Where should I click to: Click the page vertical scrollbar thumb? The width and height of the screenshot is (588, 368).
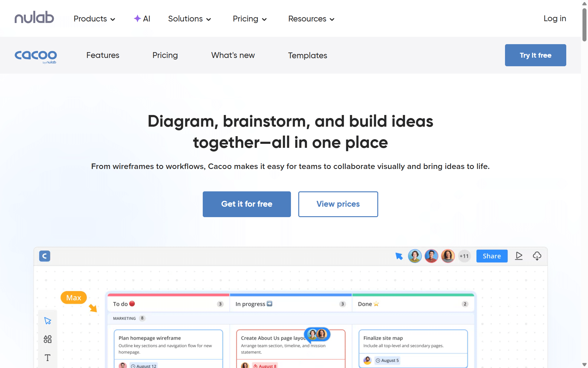[584, 25]
